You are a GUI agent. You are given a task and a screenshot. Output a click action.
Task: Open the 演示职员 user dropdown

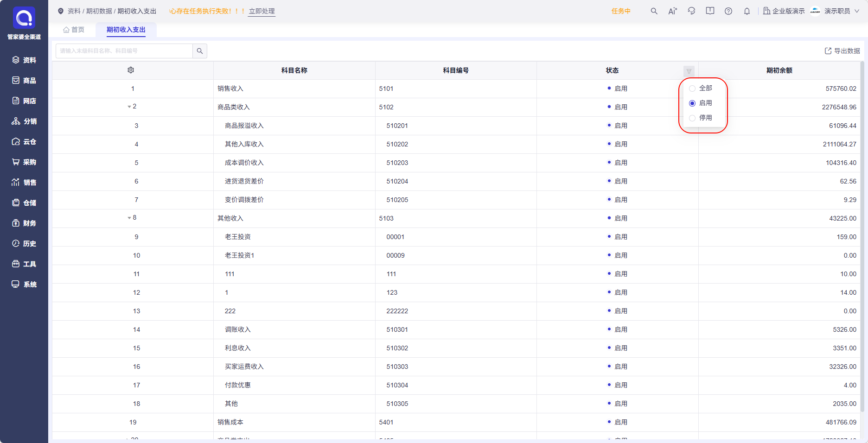836,11
